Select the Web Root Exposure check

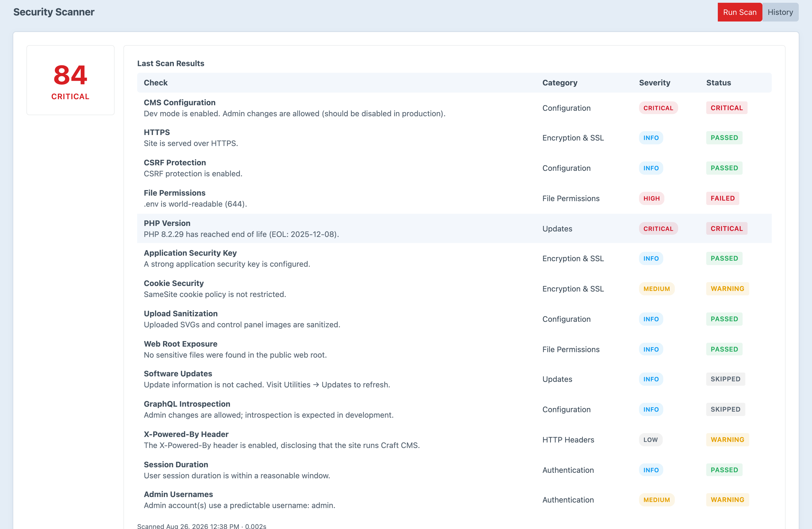(x=180, y=344)
